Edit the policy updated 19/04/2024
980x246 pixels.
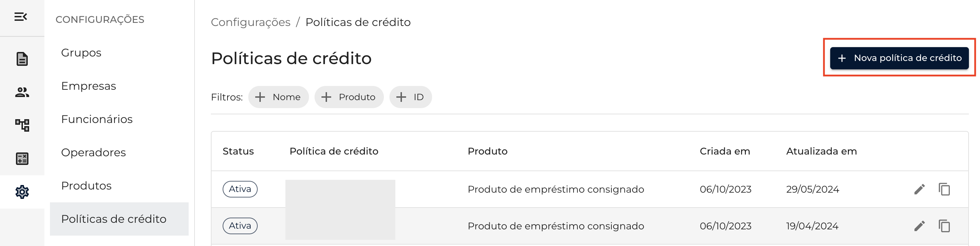pyautogui.click(x=919, y=226)
